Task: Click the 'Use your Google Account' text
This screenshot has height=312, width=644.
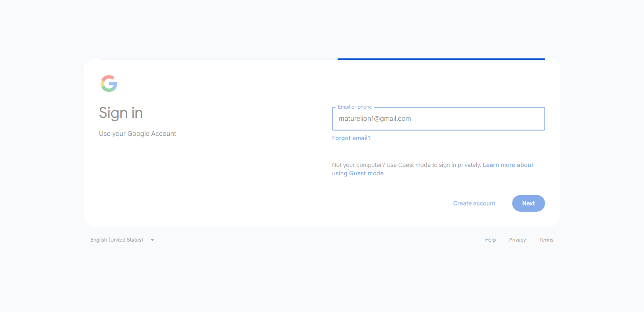Action: (x=138, y=134)
